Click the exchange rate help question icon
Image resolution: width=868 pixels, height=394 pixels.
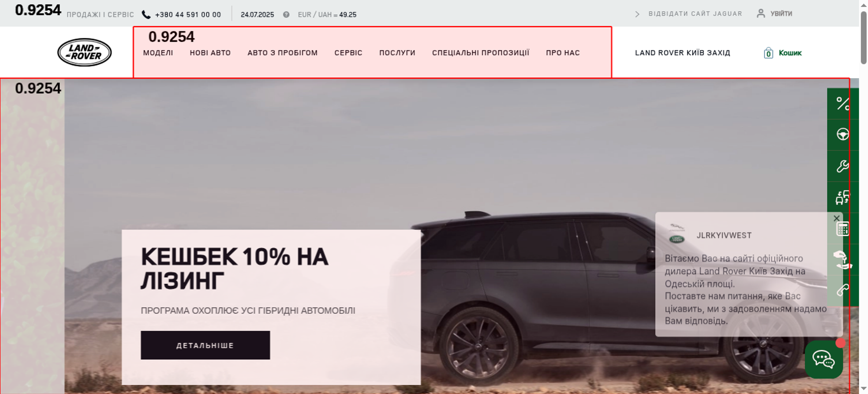pyautogui.click(x=286, y=15)
